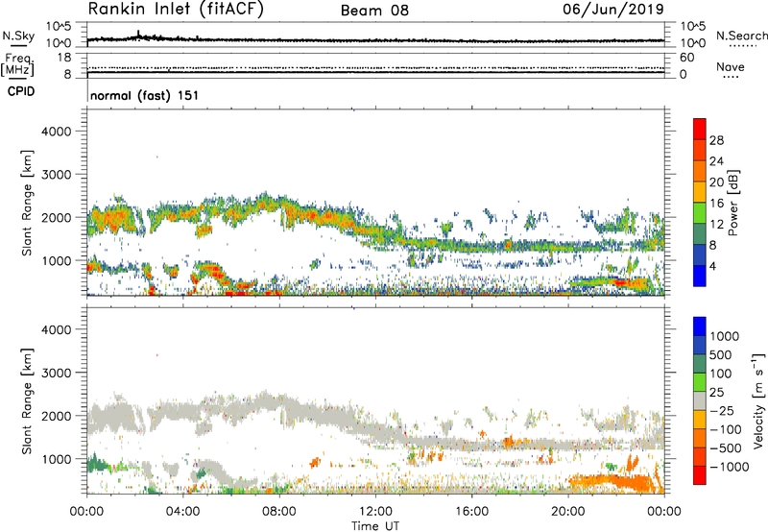This screenshot has height=532, width=768.
Task: Click the "Rankin Inlet (fitACF)" title
Action: tap(176, 10)
